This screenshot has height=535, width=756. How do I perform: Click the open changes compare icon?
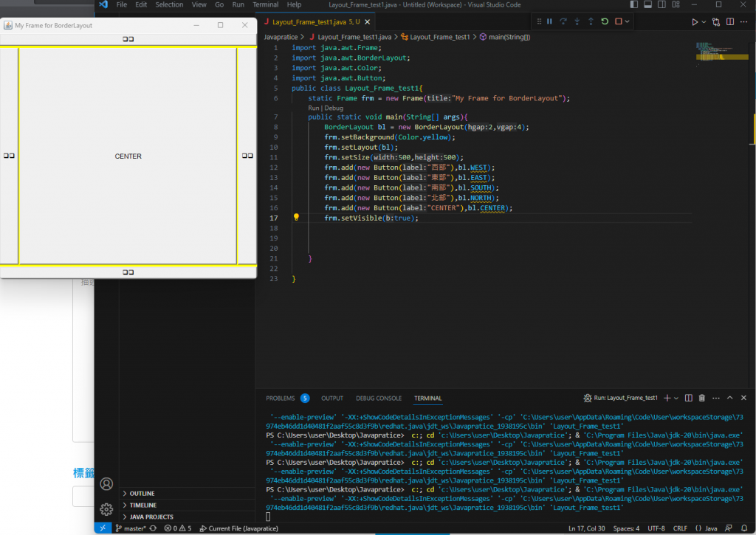coord(716,21)
